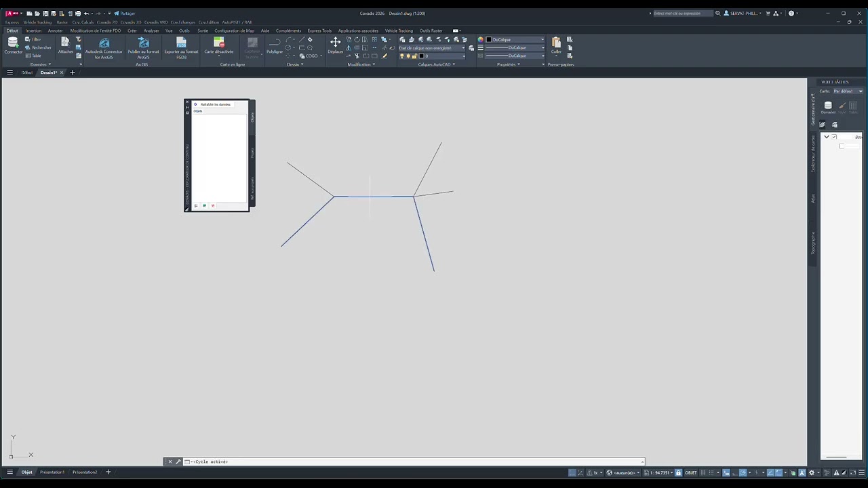The height and width of the screenshot is (488, 868).
Task: Toggle OBJET model space in status bar
Action: (x=690, y=472)
